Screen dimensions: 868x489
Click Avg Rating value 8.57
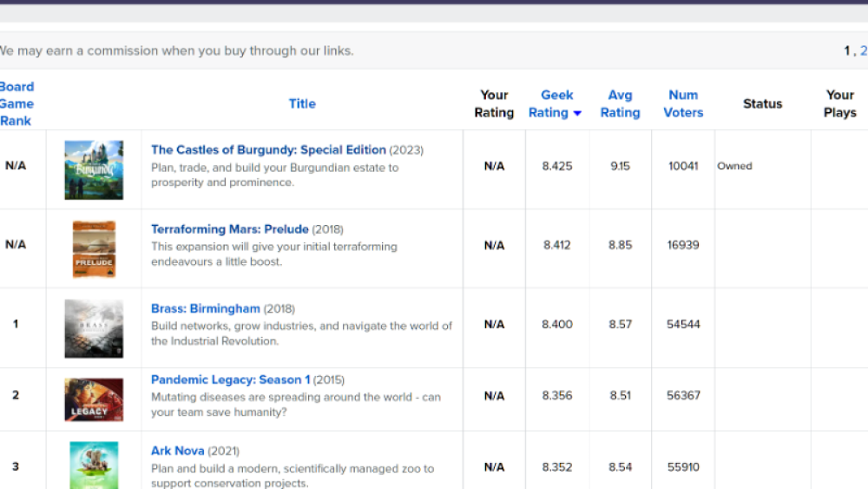(620, 324)
